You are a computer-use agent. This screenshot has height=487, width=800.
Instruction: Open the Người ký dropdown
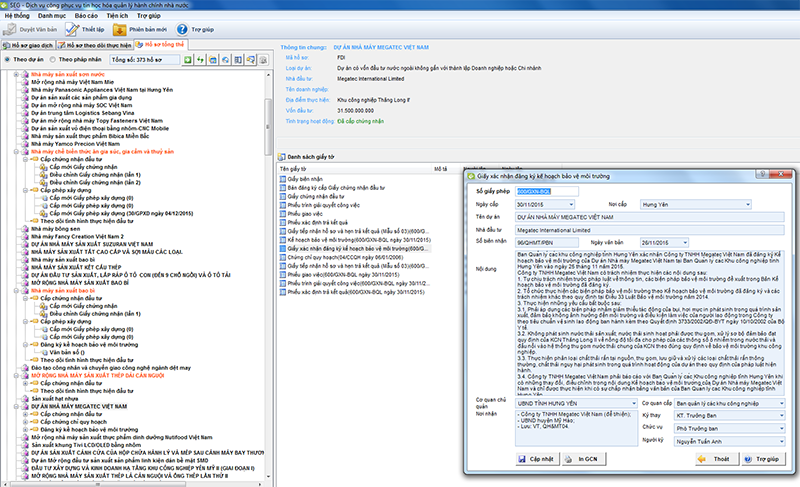(x=781, y=442)
